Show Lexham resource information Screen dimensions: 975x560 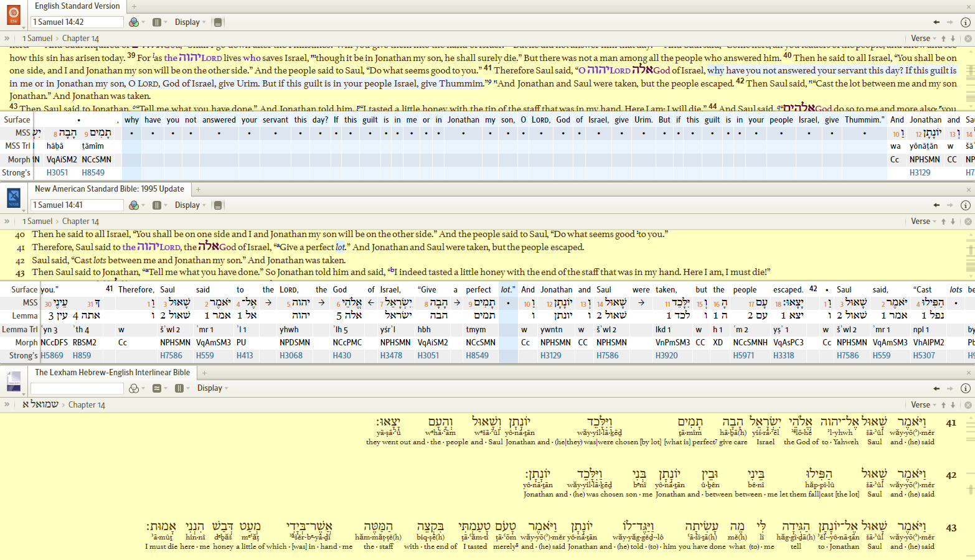coord(966,388)
